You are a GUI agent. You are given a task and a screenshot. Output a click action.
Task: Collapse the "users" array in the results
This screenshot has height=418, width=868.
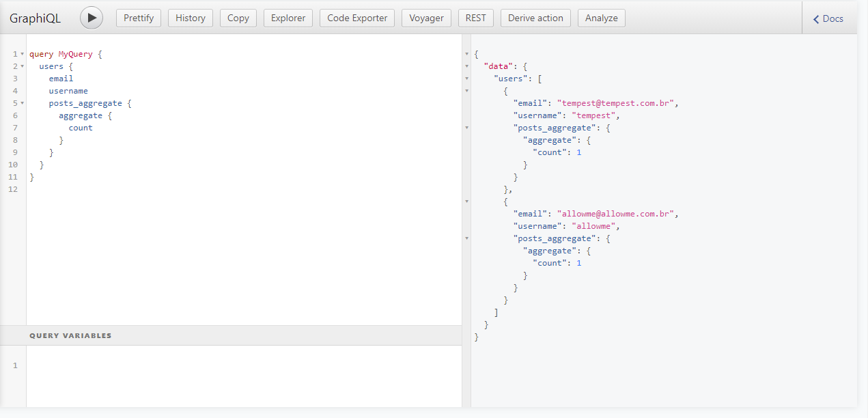click(x=467, y=79)
